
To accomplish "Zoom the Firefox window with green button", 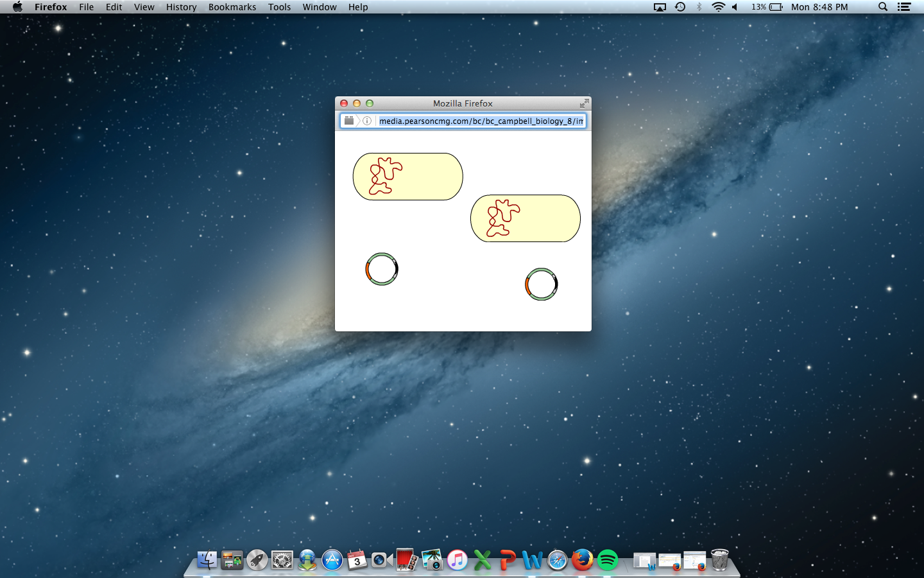I will pos(370,103).
